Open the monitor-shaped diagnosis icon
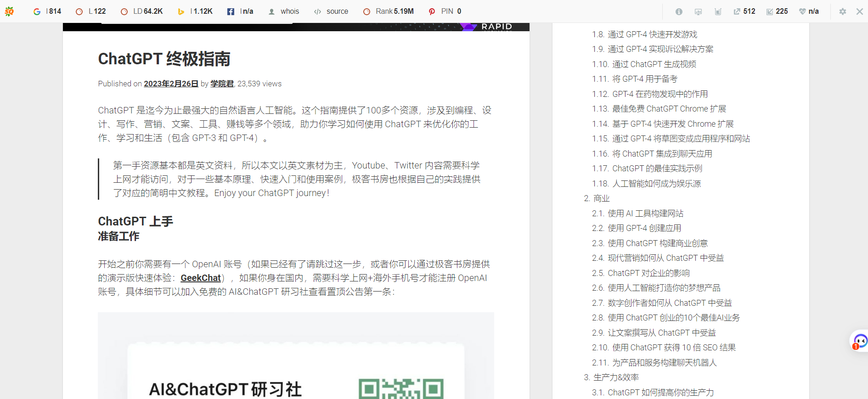 [698, 11]
